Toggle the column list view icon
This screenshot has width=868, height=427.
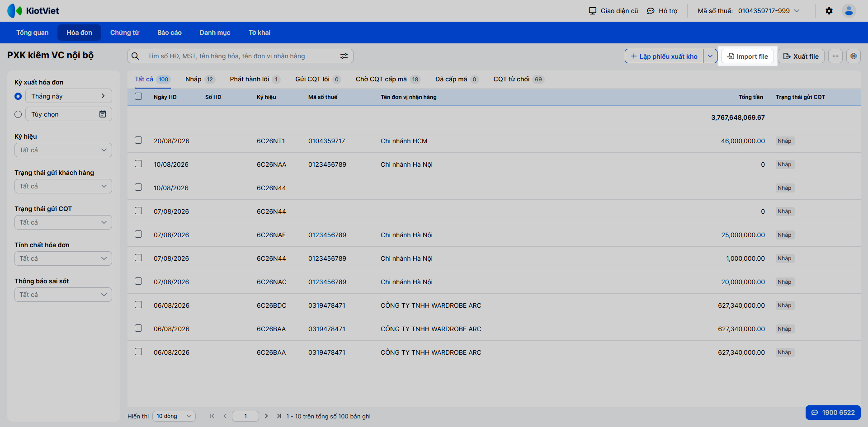[x=835, y=56]
